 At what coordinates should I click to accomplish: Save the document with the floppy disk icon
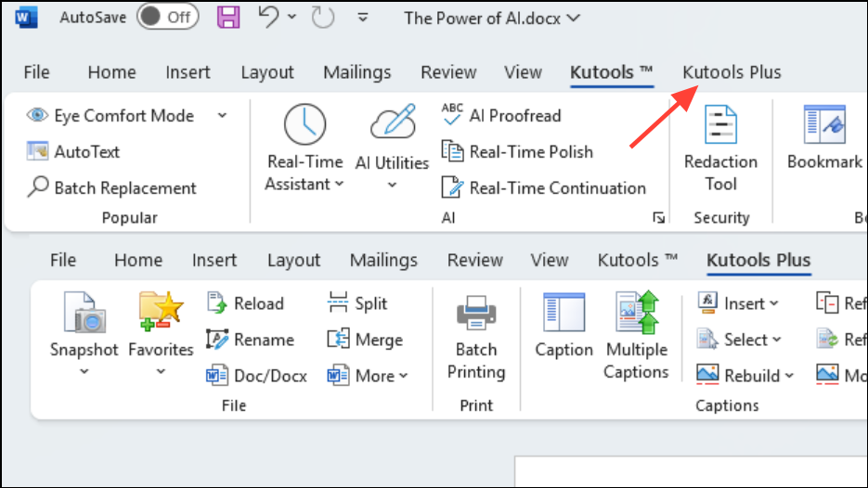[228, 17]
